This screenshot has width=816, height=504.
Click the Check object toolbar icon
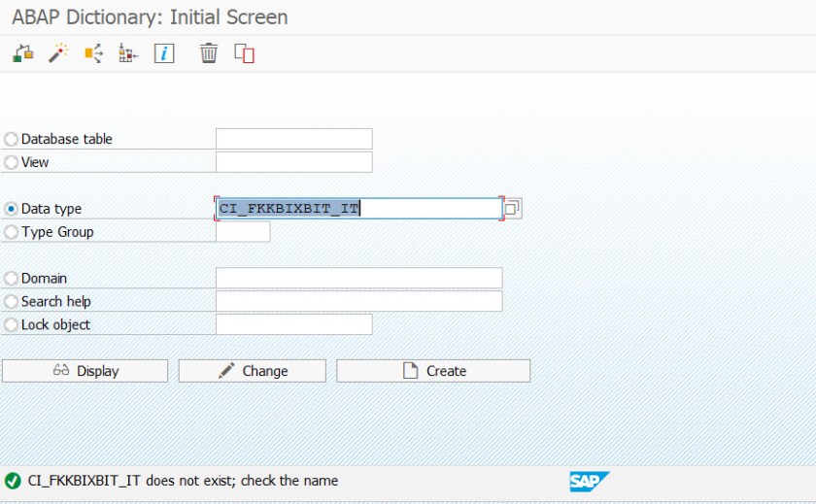(x=23, y=54)
